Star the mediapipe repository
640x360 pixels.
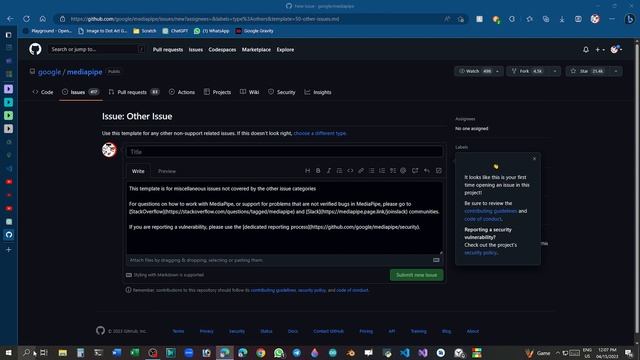(588, 71)
